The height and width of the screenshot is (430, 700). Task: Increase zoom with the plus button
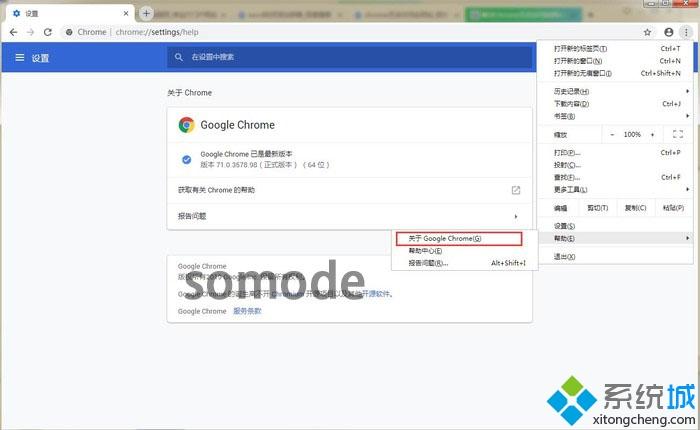(652, 134)
